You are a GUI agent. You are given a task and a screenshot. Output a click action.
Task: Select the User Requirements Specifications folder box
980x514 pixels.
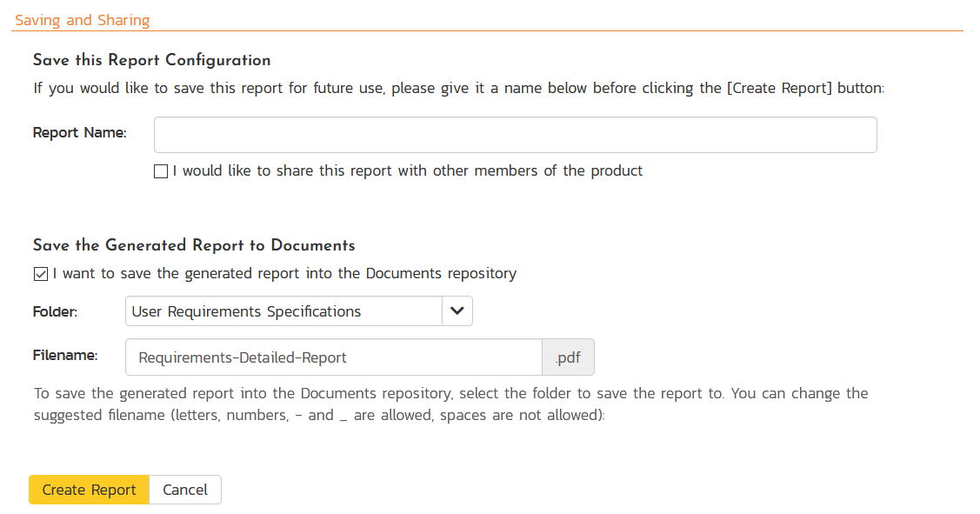pyautogui.click(x=283, y=311)
